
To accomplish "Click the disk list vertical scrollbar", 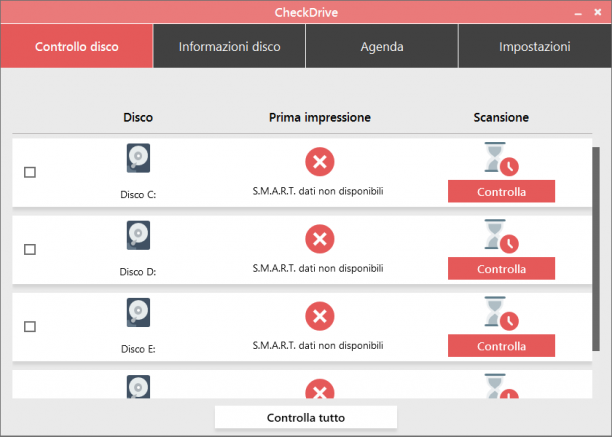I will pyautogui.click(x=596, y=249).
